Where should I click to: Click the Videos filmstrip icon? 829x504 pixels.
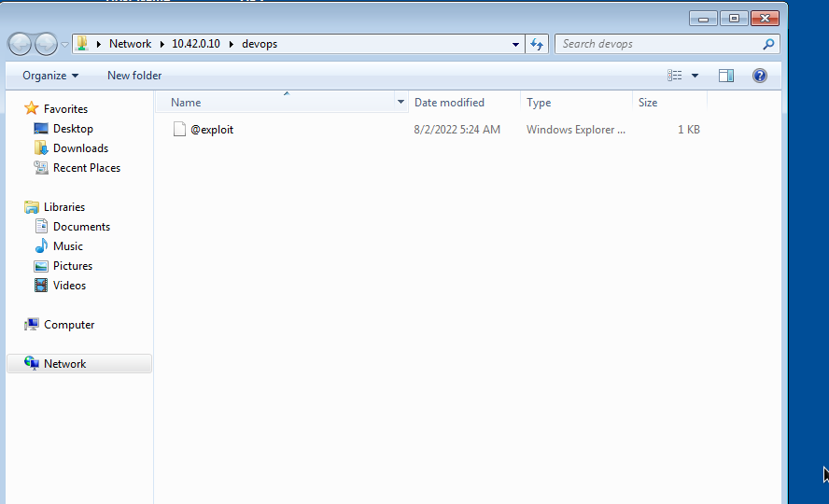coord(41,286)
